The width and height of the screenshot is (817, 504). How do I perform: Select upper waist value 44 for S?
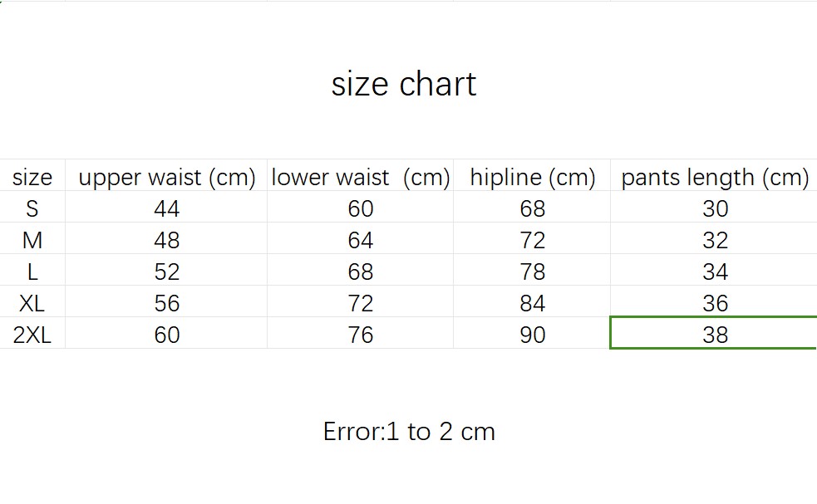click(x=166, y=208)
